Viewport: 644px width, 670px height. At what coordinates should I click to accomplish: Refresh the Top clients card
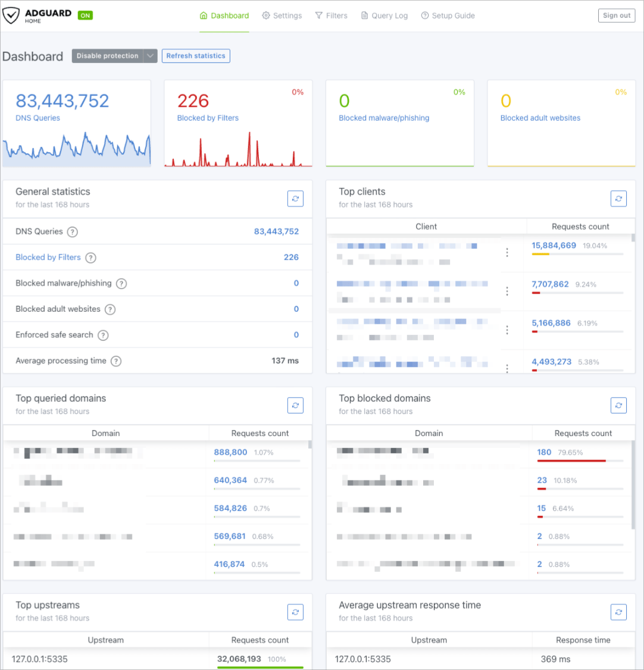pos(618,199)
